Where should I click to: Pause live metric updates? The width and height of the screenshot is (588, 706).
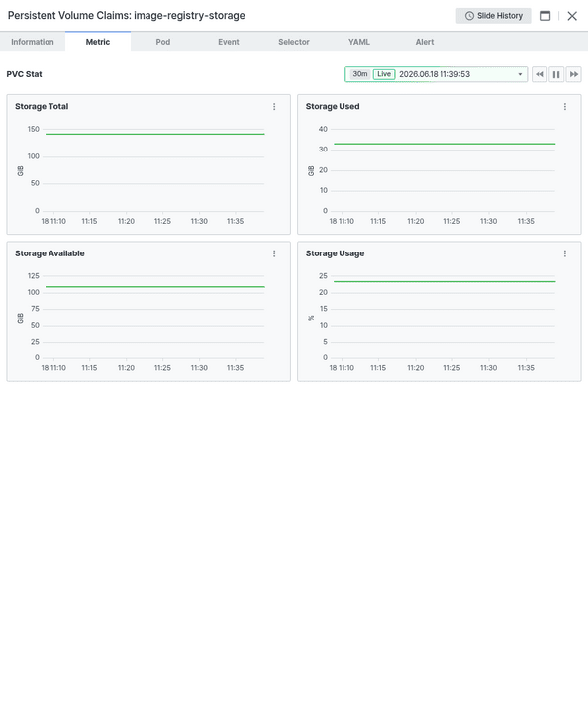pos(556,74)
